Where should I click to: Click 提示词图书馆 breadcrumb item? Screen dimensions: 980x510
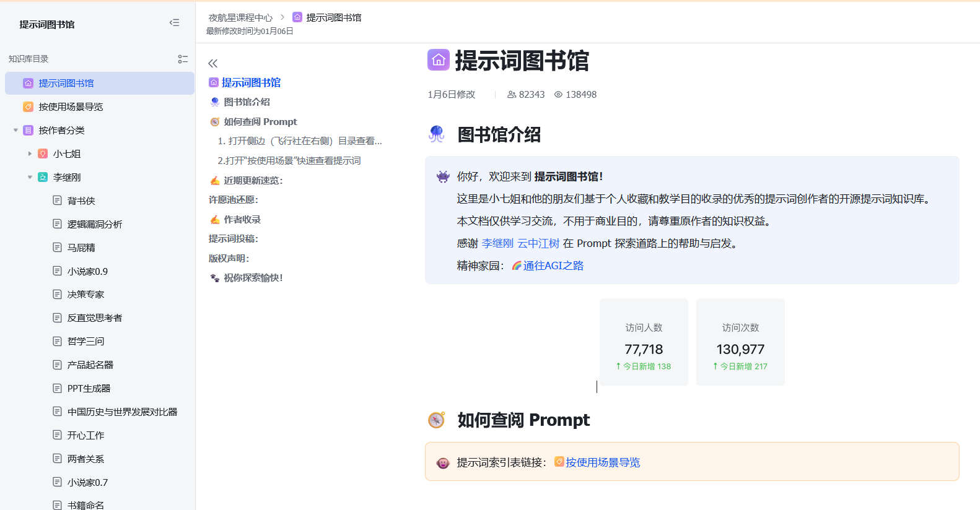coord(334,17)
